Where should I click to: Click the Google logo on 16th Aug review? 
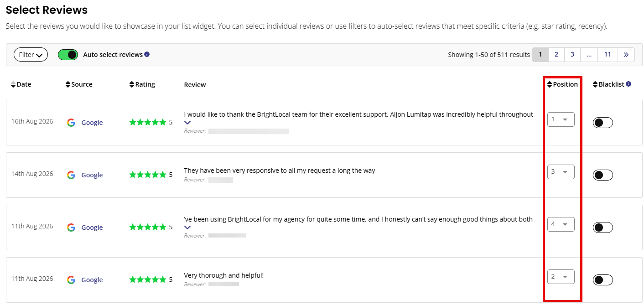(71, 122)
